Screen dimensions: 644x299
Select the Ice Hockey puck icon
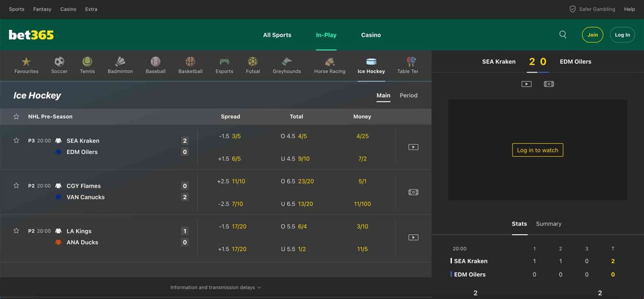(371, 62)
